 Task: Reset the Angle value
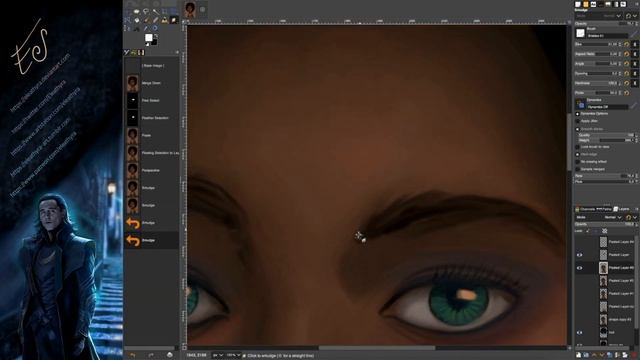point(627,64)
